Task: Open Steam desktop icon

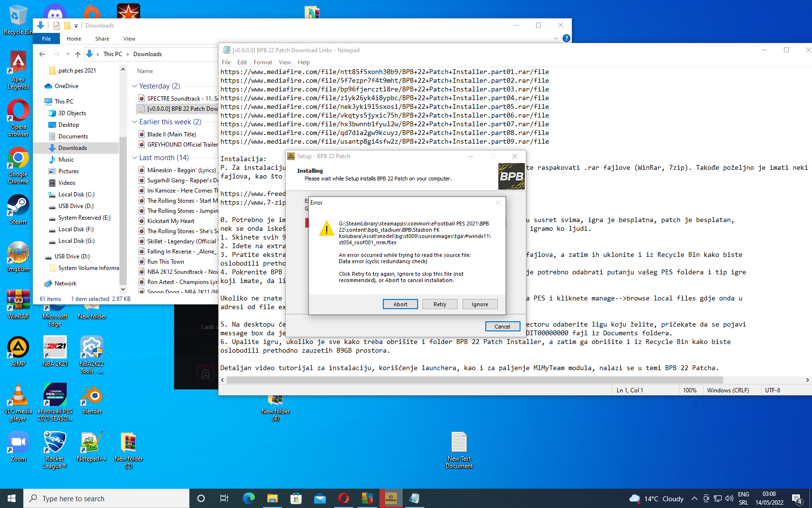Action: (x=18, y=209)
